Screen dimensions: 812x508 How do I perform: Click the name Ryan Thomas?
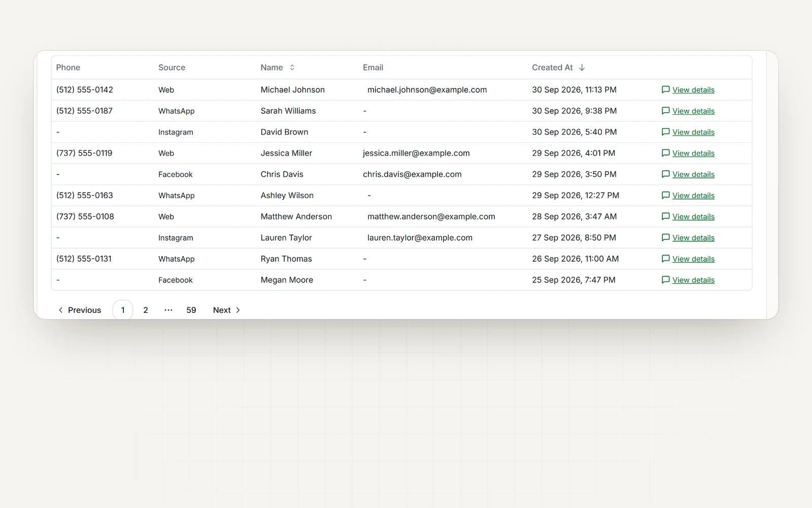click(286, 259)
